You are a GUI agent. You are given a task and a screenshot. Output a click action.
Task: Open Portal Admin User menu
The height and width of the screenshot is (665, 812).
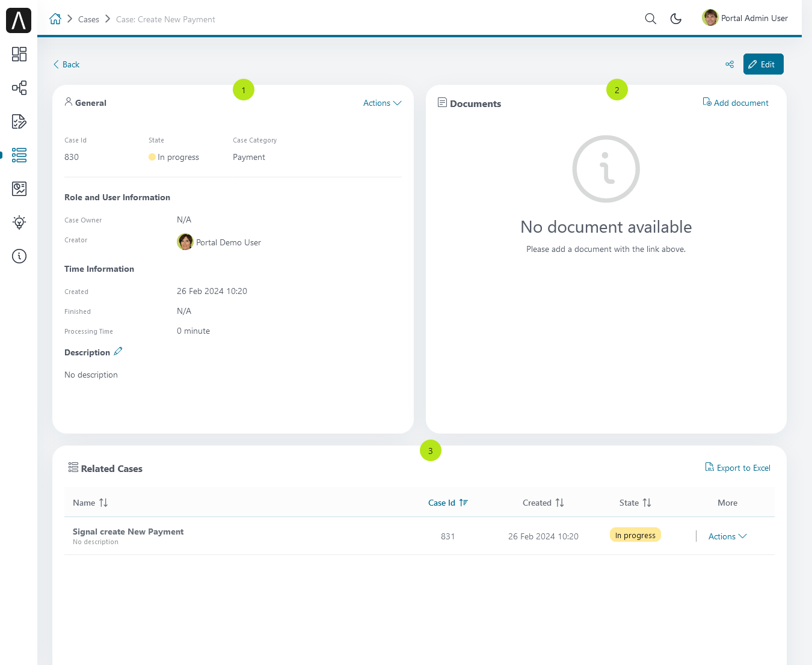pos(745,18)
